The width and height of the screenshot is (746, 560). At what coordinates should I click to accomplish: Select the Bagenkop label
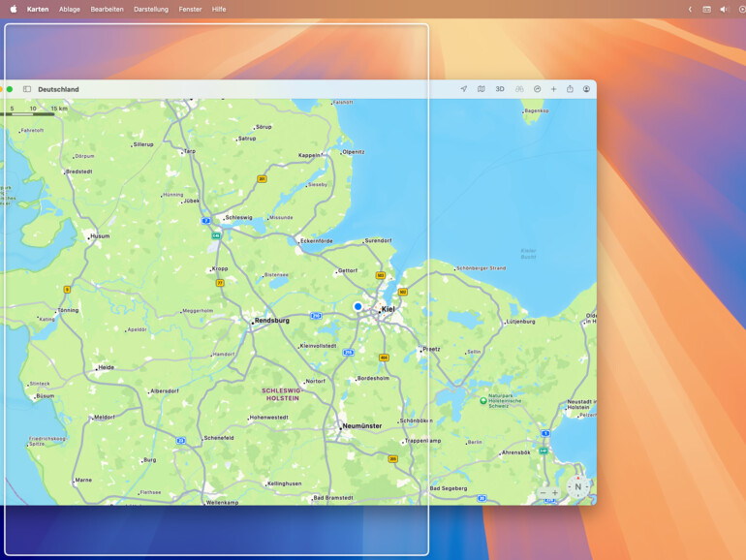(537, 110)
